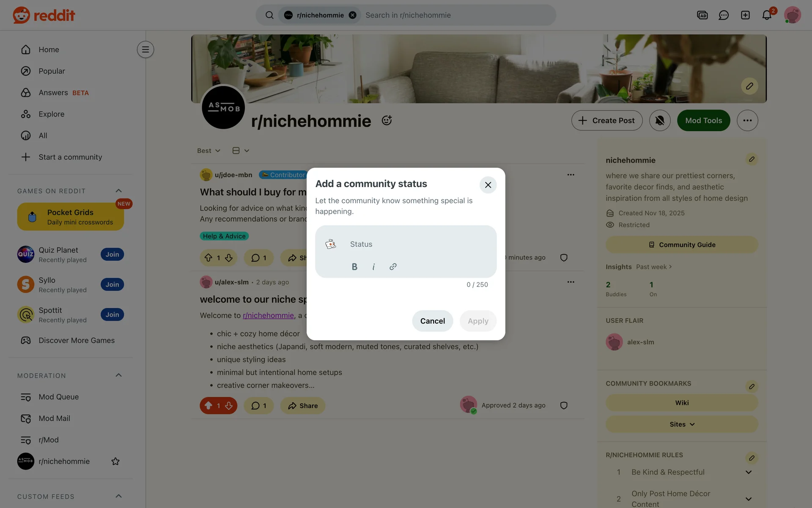Cancel the community status dialog
Viewport: 812px width, 508px height.
pyautogui.click(x=432, y=321)
